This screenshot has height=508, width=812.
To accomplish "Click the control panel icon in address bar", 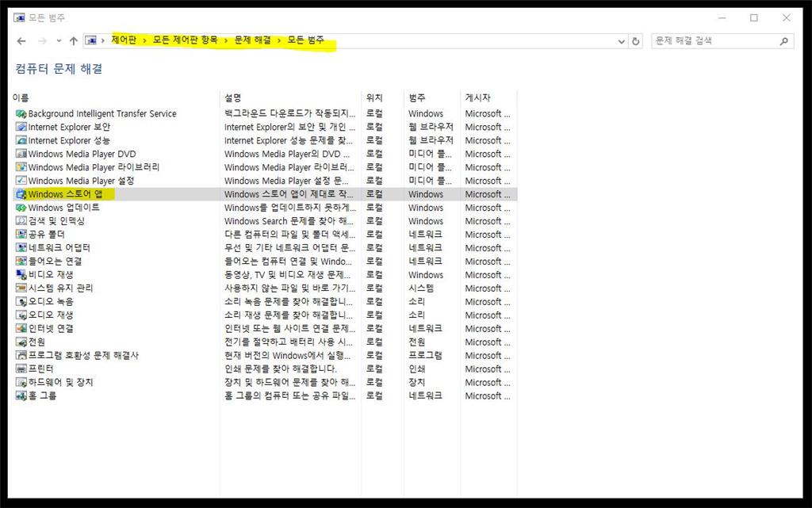I will point(91,40).
